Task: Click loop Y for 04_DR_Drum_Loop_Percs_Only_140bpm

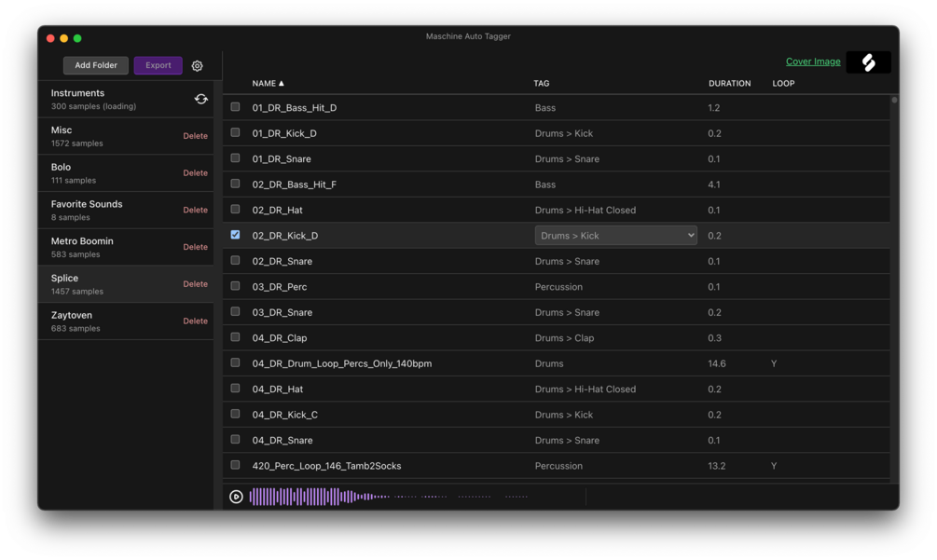Action: (x=774, y=363)
